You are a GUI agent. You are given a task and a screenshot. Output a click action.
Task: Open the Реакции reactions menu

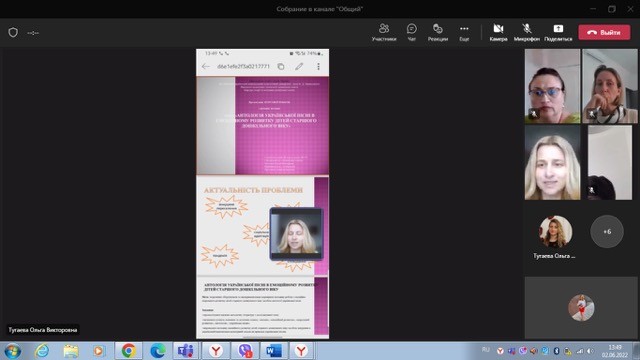438,32
